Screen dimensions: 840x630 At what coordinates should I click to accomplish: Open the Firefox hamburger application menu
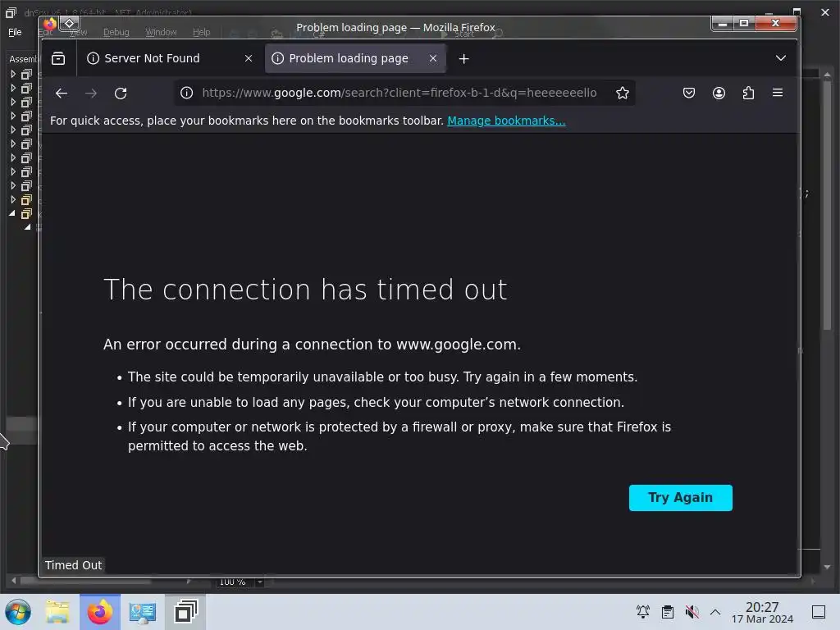tap(778, 94)
